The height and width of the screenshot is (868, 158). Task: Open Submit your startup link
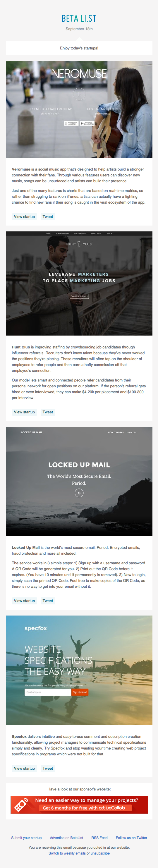click(26, 838)
